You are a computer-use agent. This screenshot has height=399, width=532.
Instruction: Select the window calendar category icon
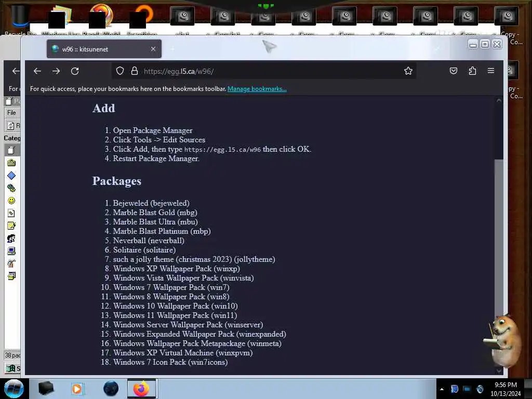(11, 276)
